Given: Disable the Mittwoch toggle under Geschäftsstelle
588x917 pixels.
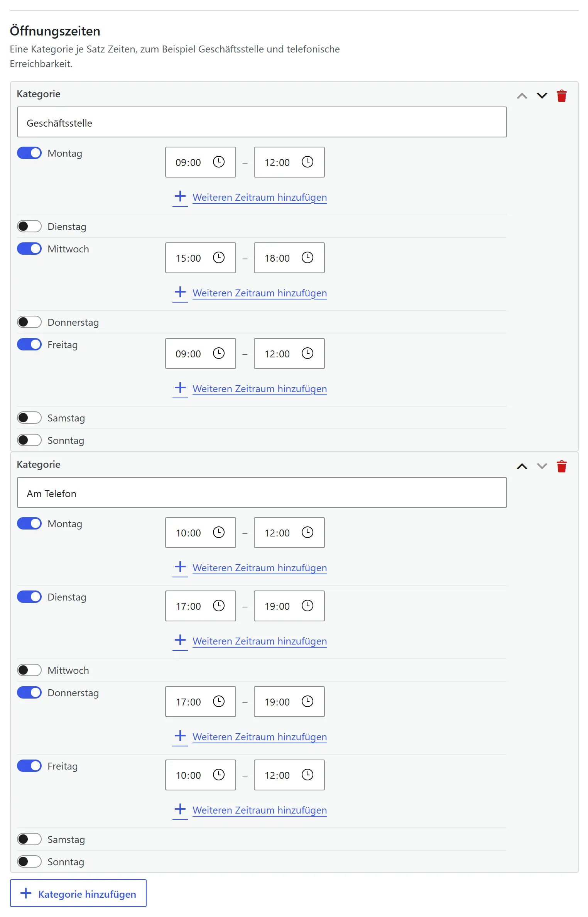Looking at the screenshot, I should click(x=29, y=249).
